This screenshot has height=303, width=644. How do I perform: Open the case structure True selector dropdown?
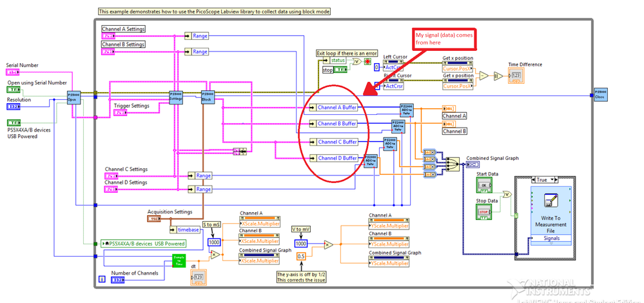(x=553, y=180)
